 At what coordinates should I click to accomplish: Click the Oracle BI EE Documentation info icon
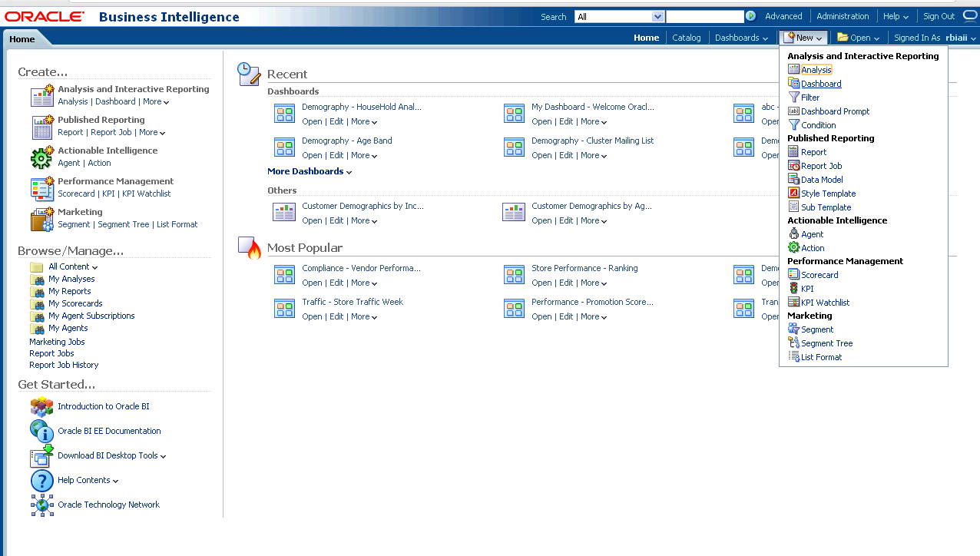41,431
